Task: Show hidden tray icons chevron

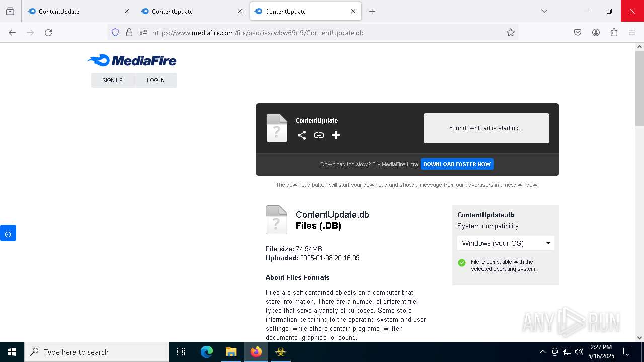Action: pyautogui.click(x=542, y=352)
